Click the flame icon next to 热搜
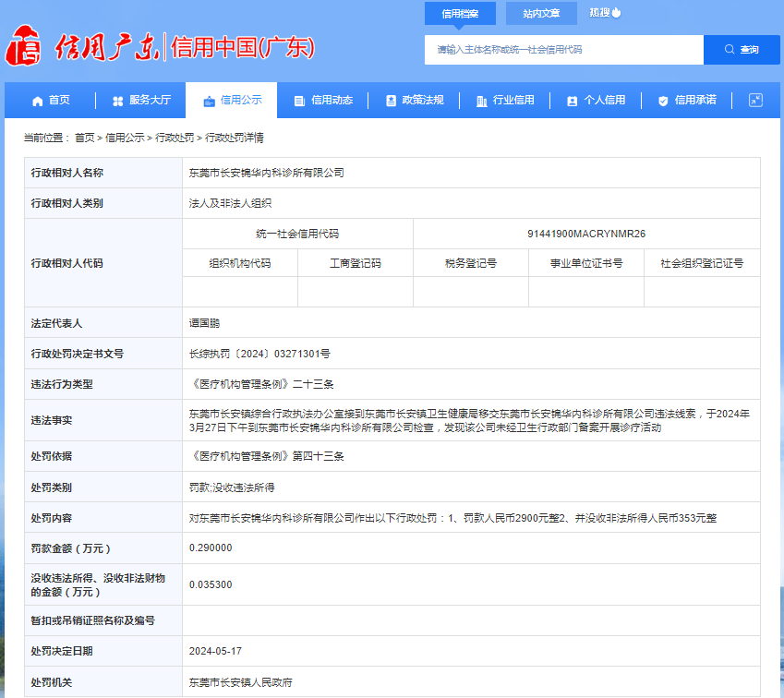 [x=617, y=13]
